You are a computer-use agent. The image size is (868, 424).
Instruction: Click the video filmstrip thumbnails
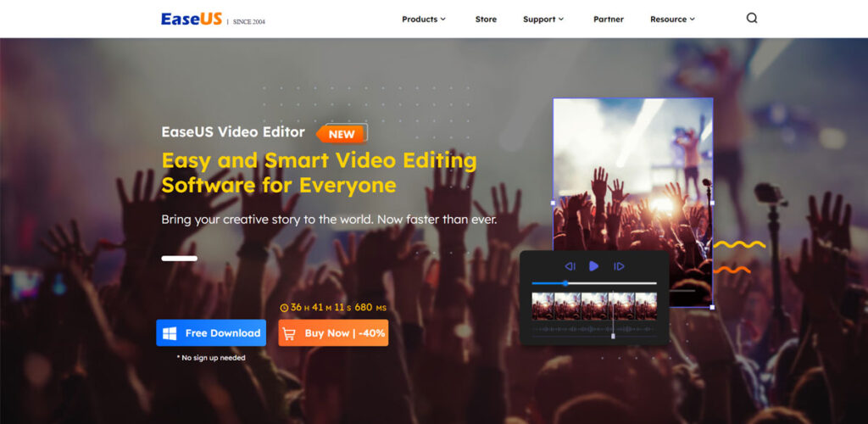point(594,306)
